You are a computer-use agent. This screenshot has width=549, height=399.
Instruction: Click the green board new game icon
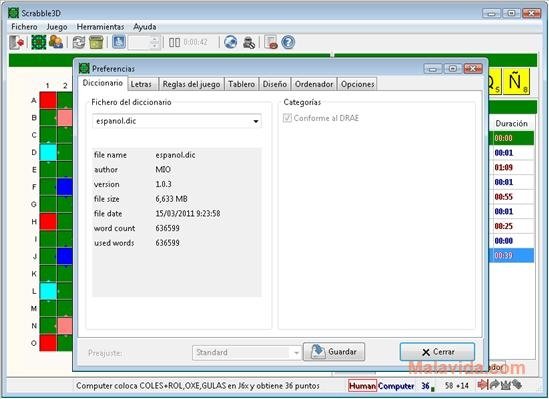pyautogui.click(x=39, y=42)
